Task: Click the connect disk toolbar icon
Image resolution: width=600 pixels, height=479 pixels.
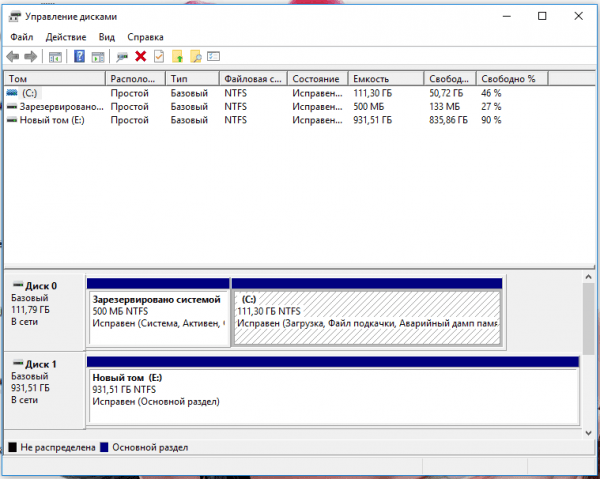Action: [x=122, y=57]
